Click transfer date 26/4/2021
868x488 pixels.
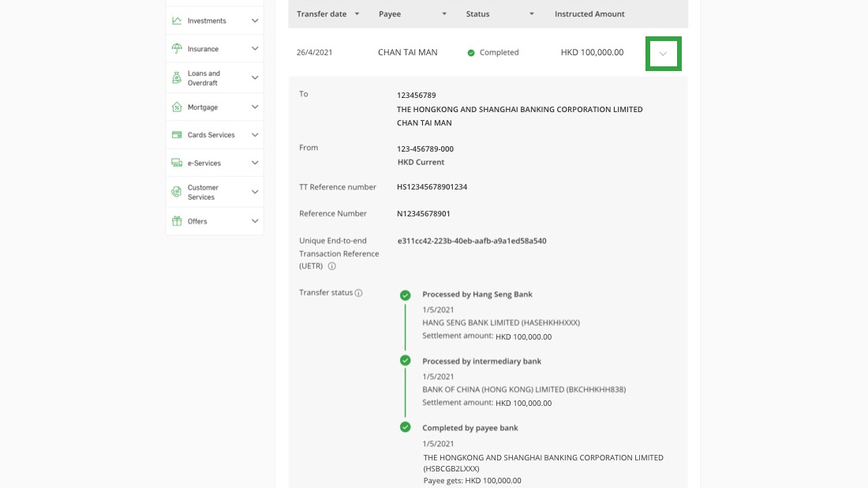point(314,53)
